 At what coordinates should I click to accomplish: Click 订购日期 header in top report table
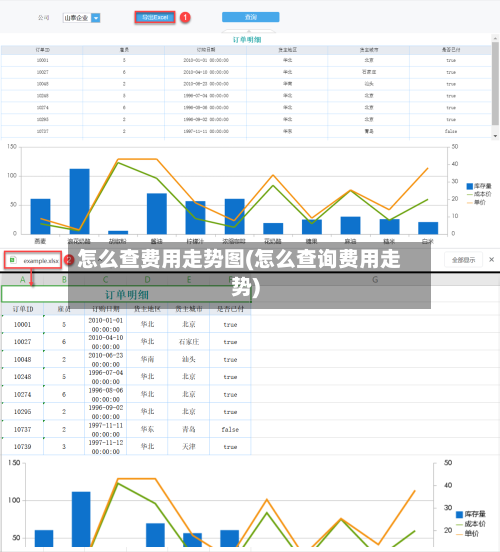click(206, 50)
